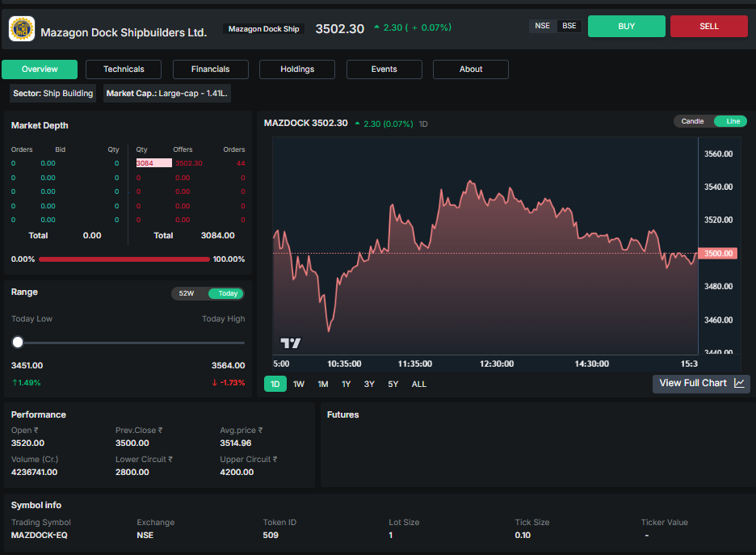Click the Open price 3520.00

[x=27, y=443]
